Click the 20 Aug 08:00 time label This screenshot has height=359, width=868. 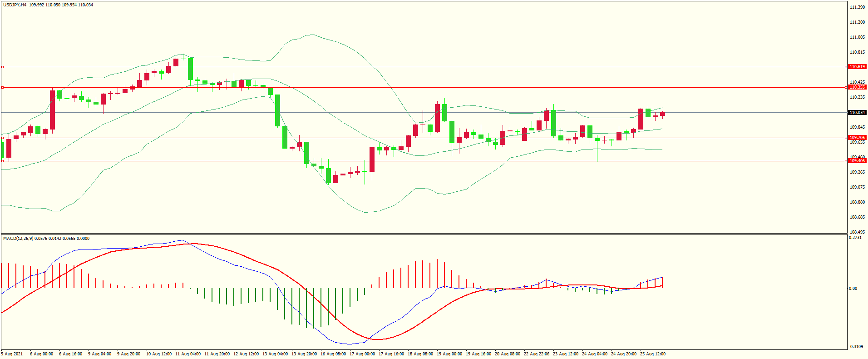(x=507, y=354)
